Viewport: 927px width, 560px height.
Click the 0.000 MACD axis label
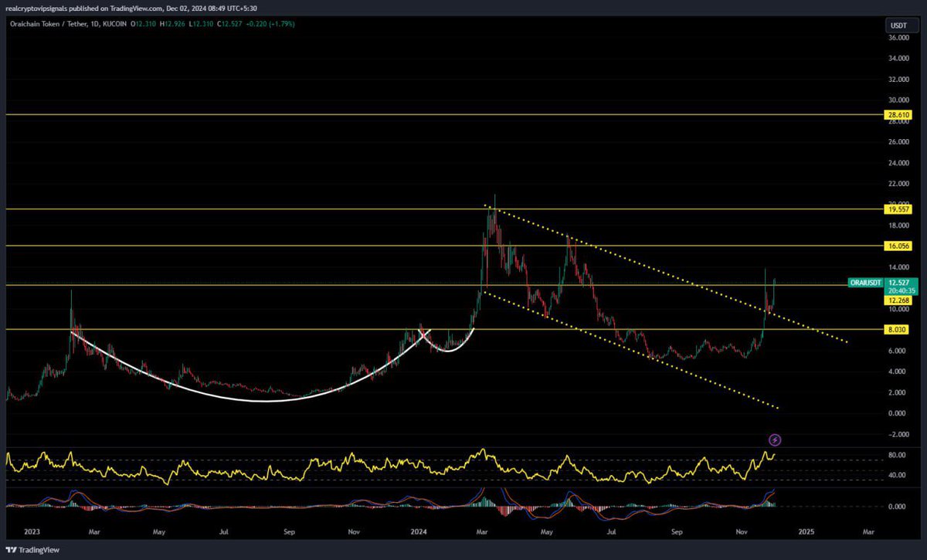tap(898, 507)
